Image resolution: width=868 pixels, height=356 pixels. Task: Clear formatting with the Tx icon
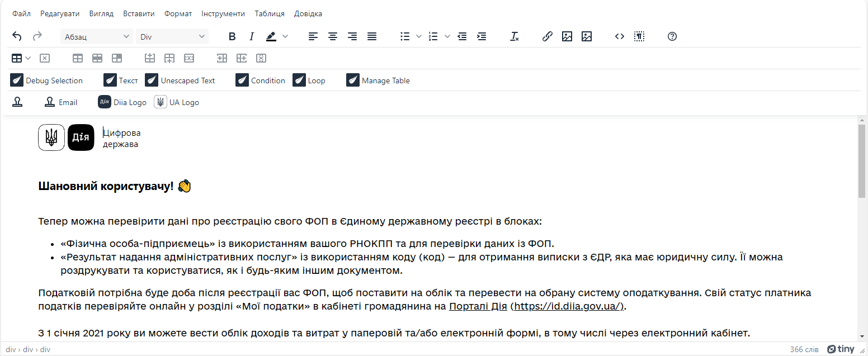pyautogui.click(x=515, y=36)
